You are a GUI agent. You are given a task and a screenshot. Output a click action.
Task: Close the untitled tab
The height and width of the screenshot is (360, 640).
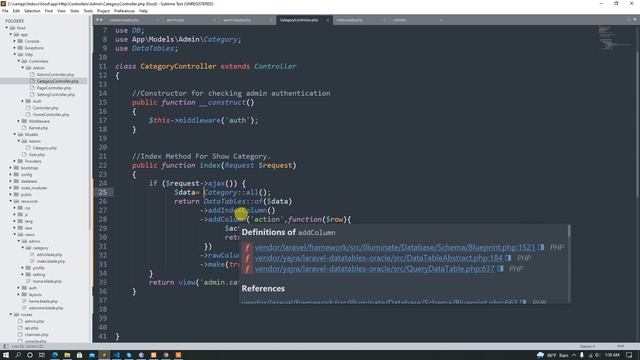pos(441,20)
